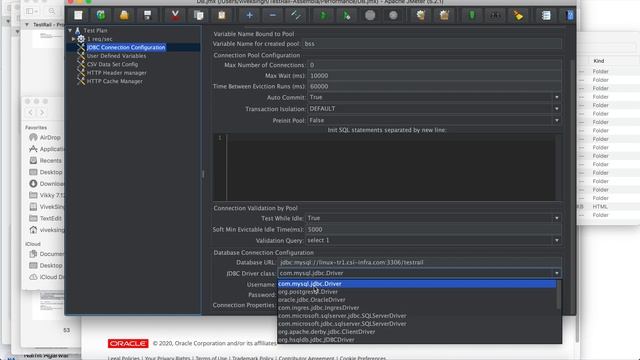Click Start no pauses toolbar icon

click(347, 16)
